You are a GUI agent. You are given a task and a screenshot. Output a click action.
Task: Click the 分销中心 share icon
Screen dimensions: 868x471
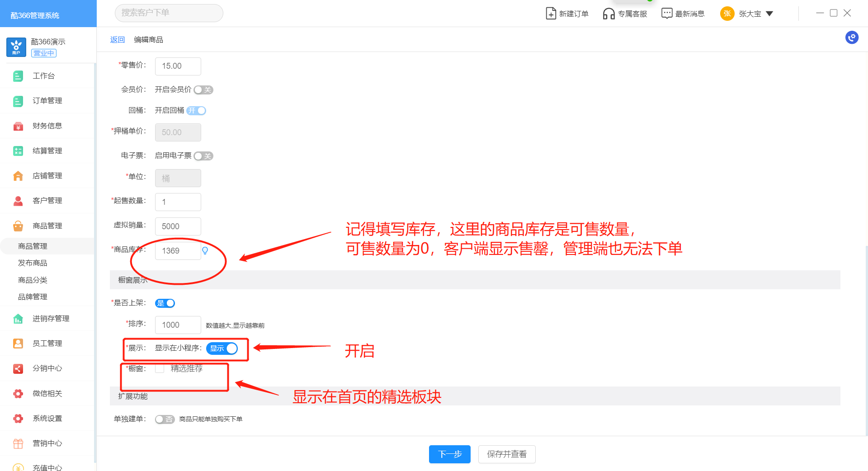coord(18,368)
